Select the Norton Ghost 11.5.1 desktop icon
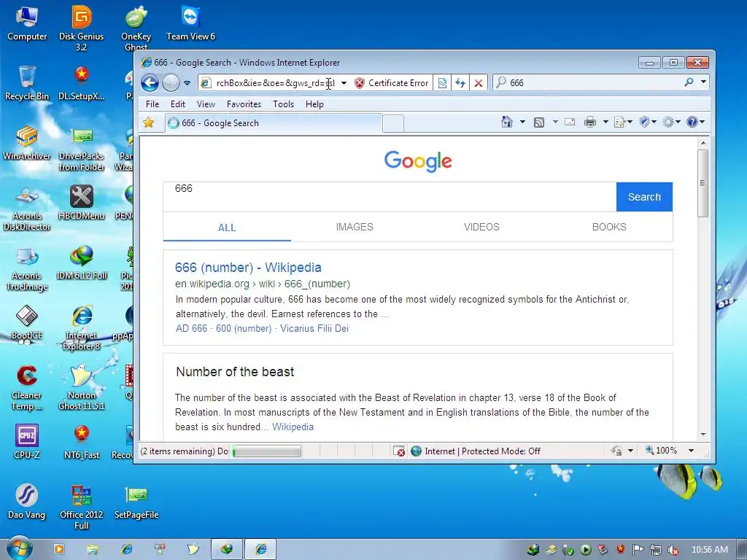The image size is (747, 560). click(x=82, y=388)
